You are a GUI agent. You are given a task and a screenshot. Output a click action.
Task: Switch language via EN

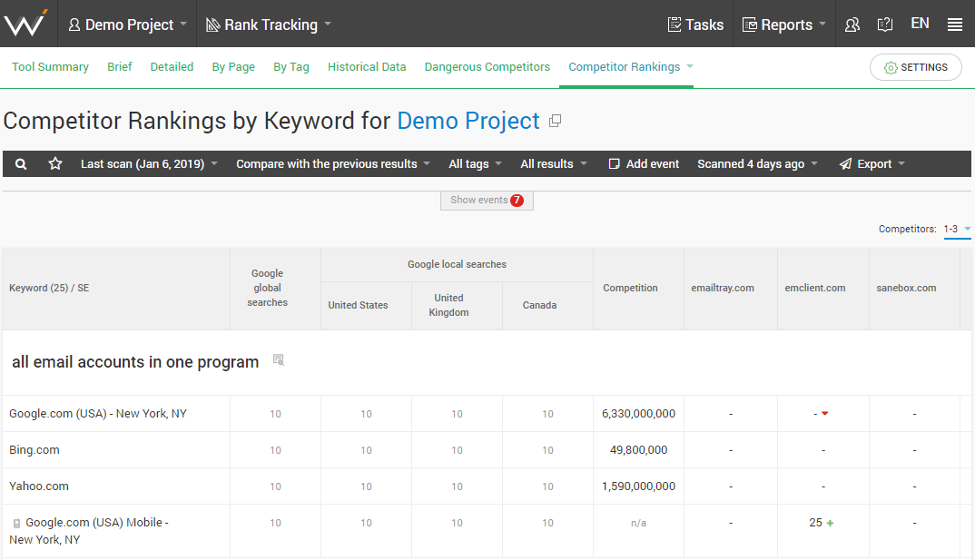tap(920, 24)
